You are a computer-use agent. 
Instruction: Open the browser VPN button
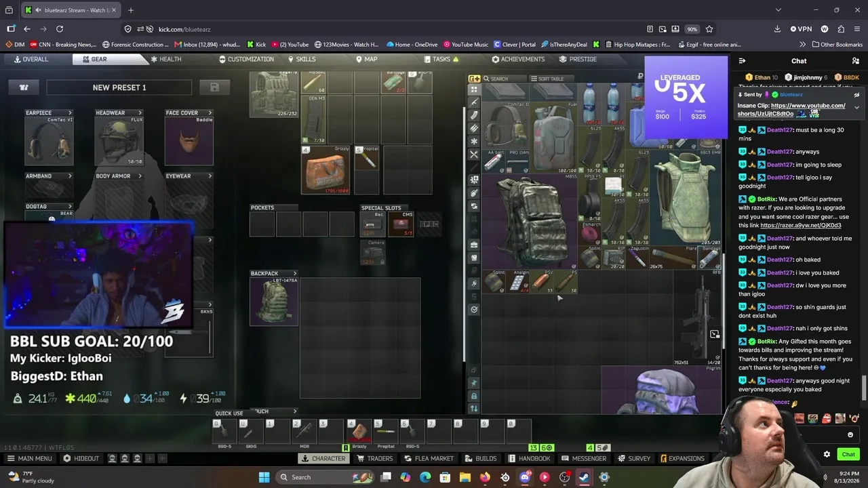tap(801, 29)
